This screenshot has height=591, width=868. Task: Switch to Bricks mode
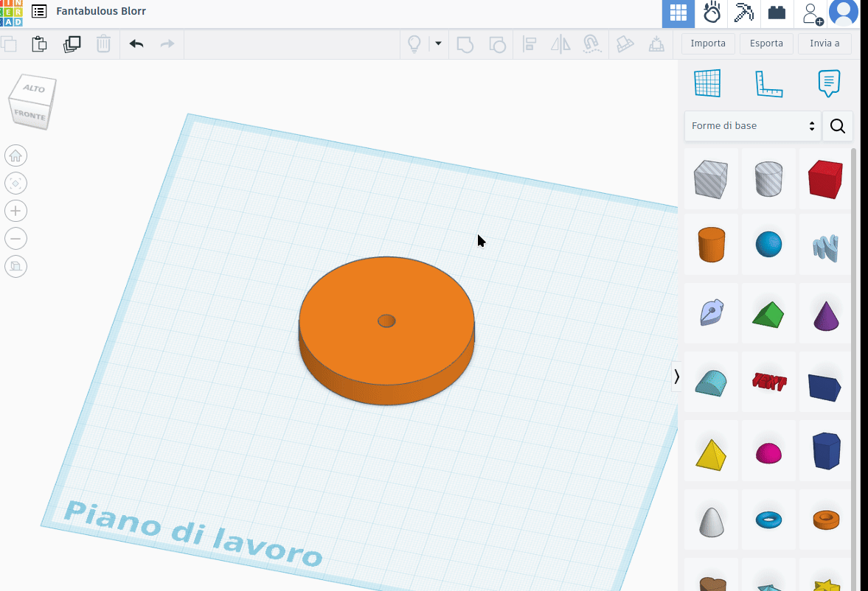coord(777,13)
